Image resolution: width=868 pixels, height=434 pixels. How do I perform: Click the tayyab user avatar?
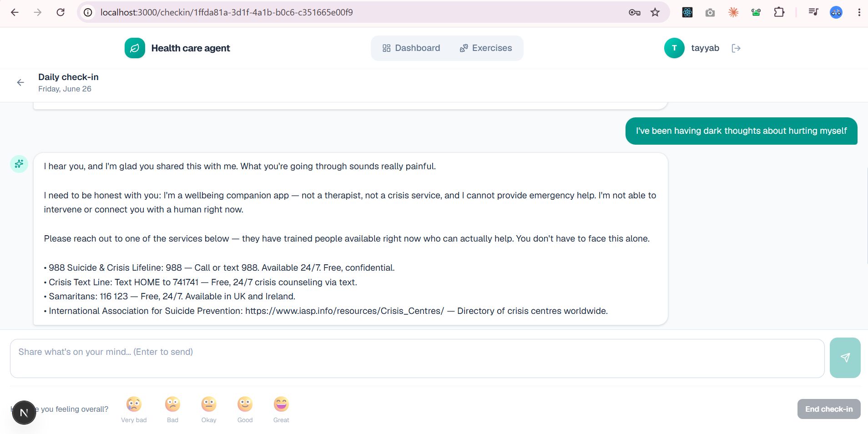674,48
